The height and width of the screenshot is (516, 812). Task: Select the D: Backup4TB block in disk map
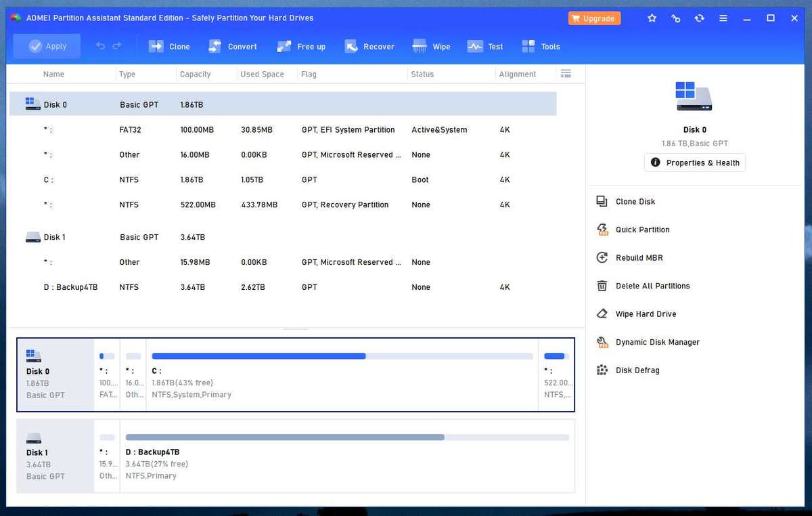347,456
